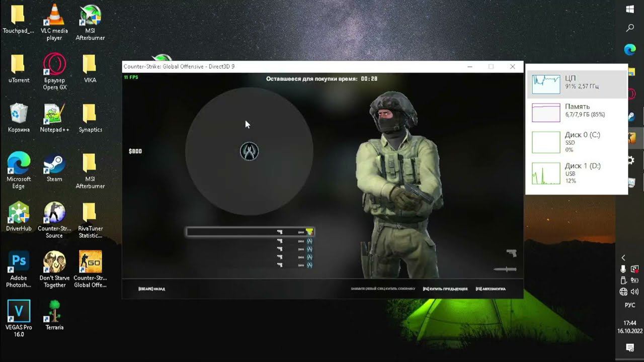
Task: Open the MSI Afterburner folder
Action: 90,171
